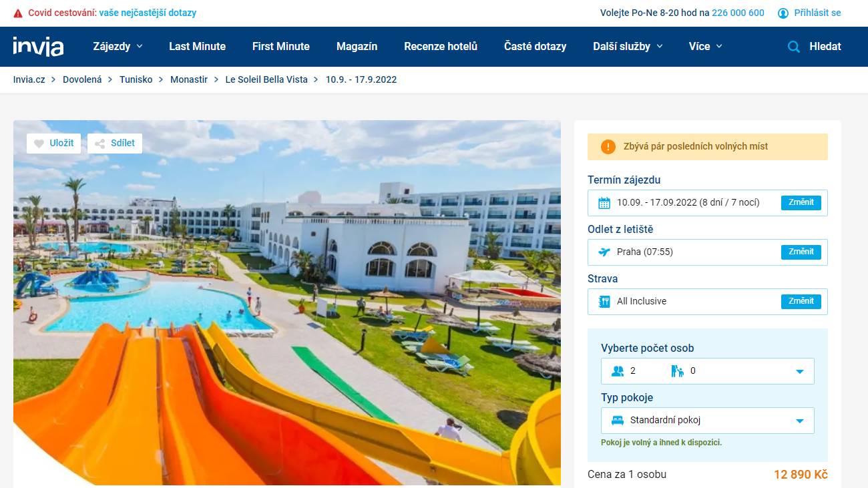Expand the Zájezdy menu dropdown

pos(118,46)
